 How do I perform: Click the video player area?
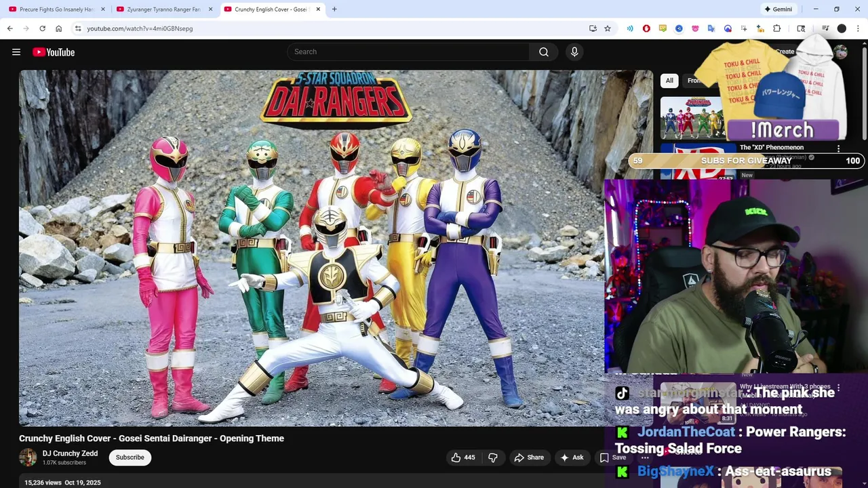[336, 247]
